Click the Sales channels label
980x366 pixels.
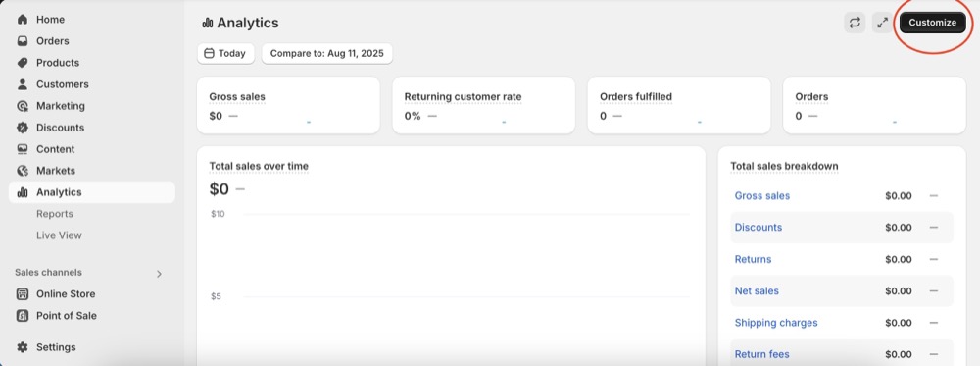pos(48,272)
